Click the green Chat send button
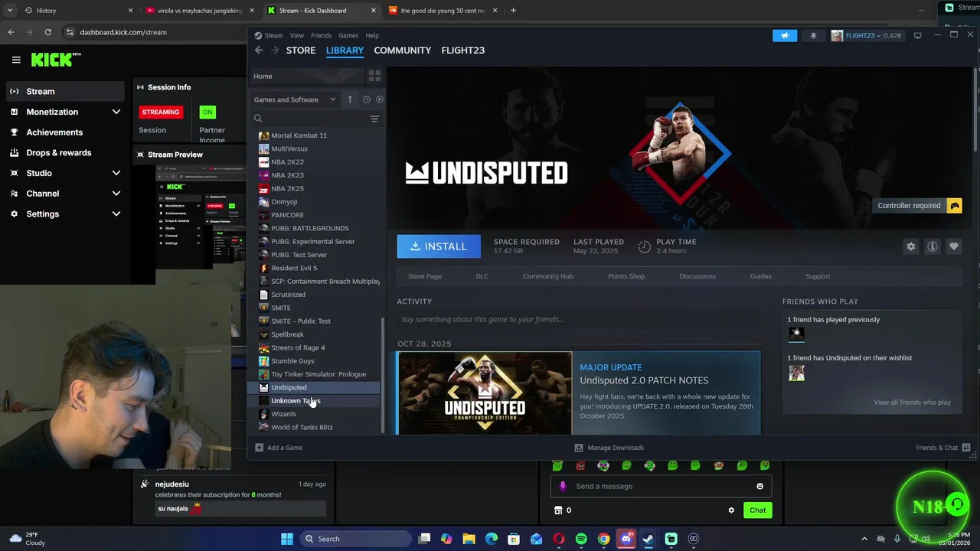This screenshot has height=551, width=980. (757, 510)
